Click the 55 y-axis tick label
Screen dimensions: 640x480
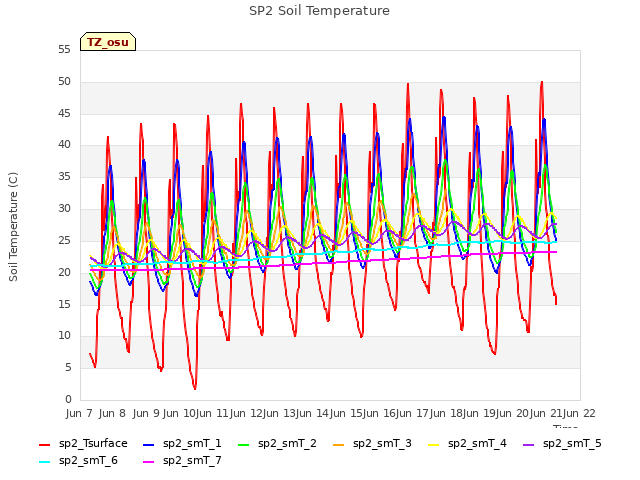pyautogui.click(x=64, y=50)
